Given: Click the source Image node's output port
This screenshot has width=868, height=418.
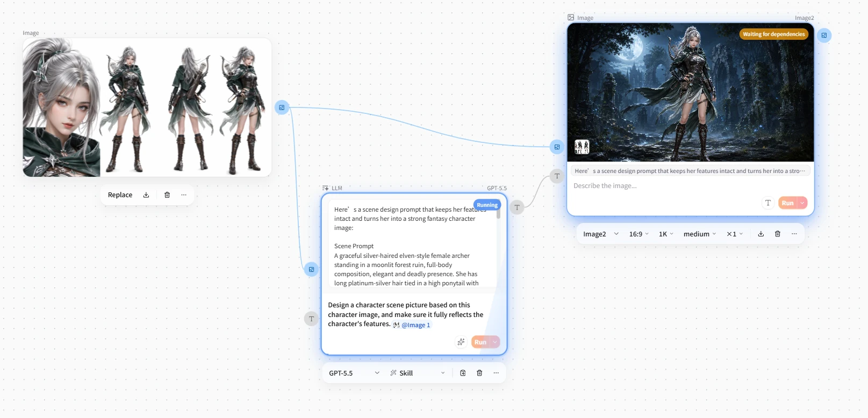Looking at the screenshot, I should [x=282, y=107].
